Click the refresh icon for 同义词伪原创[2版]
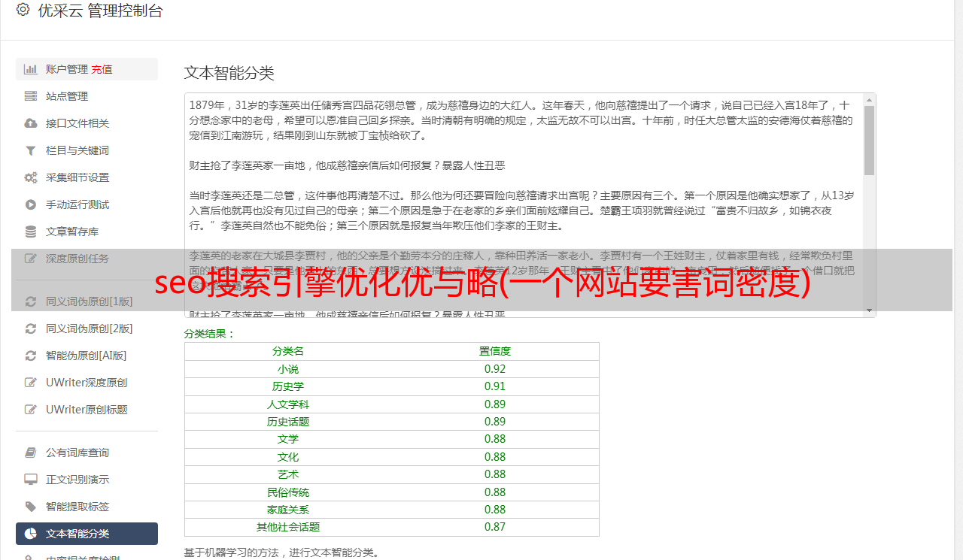 pos(31,328)
